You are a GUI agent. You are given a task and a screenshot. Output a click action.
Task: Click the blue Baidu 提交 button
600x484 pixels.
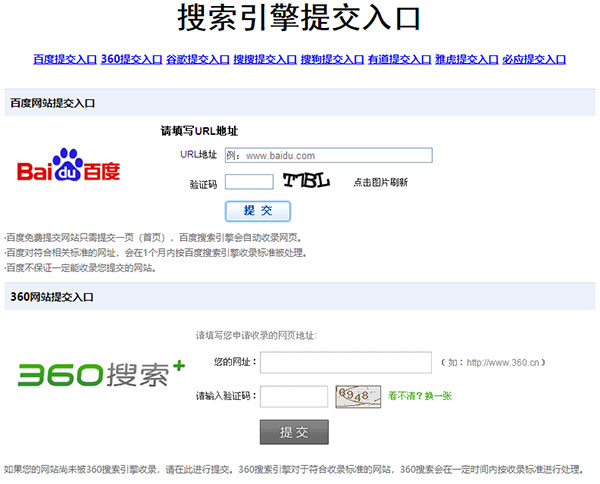click(x=258, y=211)
